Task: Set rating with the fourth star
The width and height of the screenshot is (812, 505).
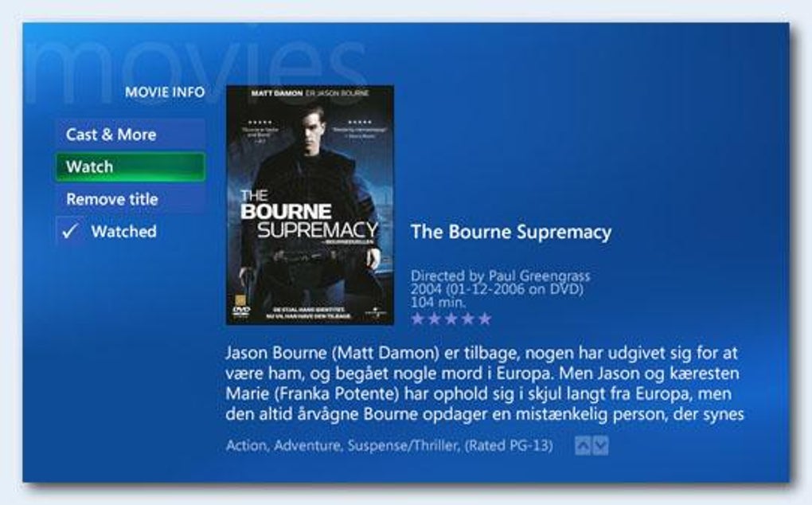Action: pos(467,319)
